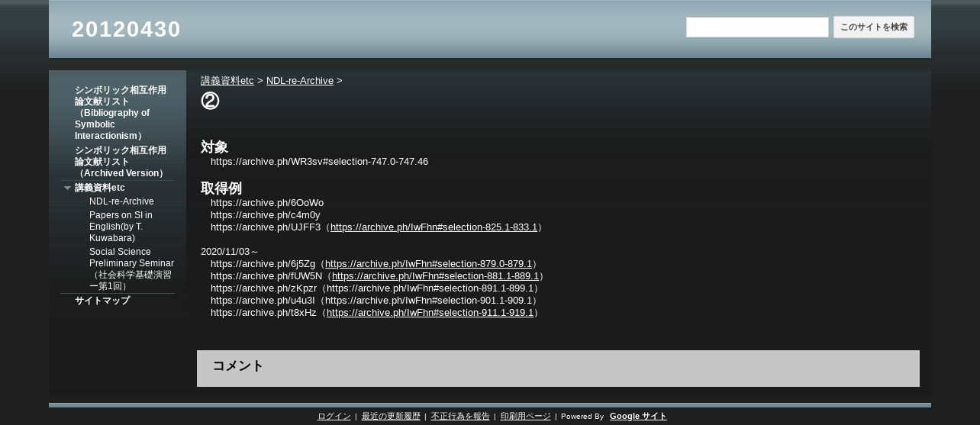Click text https://archive.ph/c4m0y
The width and height of the screenshot is (980, 425).
(x=266, y=215)
